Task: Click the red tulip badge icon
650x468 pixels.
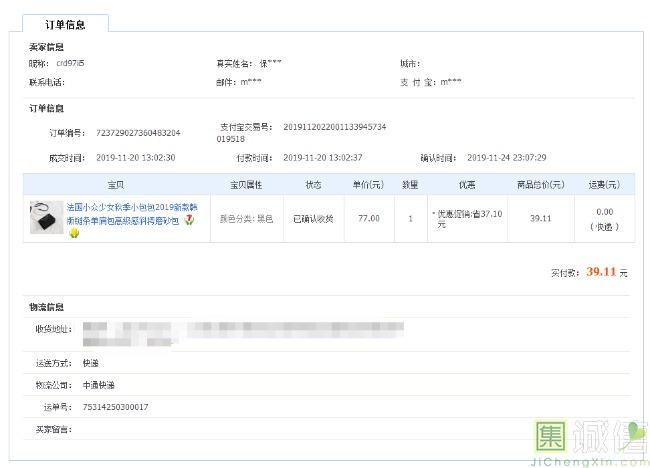Action: pyautogui.click(x=190, y=219)
